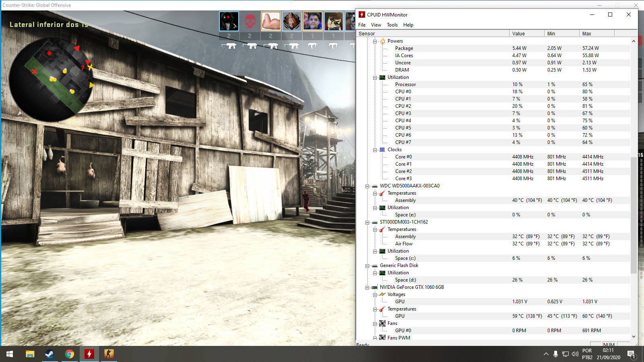The height and width of the screenshot is (362, 644).
Task: Collapse the Generic Flash Disk node
Action: coord(367,265)
